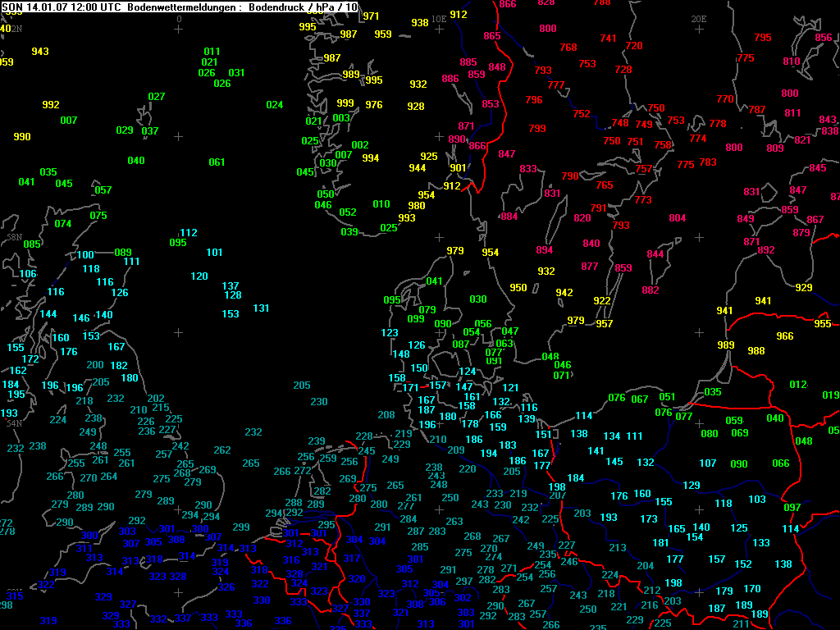Screen dimensions: 840x630
Task: Click the pink station value 741
Action: pos(608,39)
